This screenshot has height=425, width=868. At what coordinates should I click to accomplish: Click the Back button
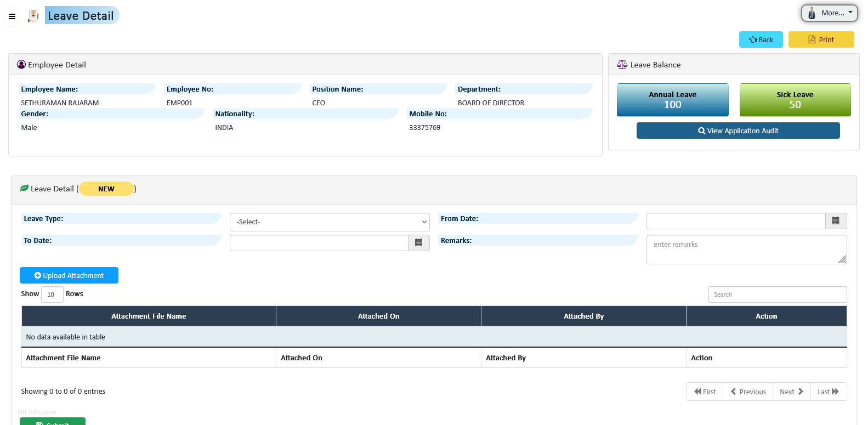pos(761,39)
